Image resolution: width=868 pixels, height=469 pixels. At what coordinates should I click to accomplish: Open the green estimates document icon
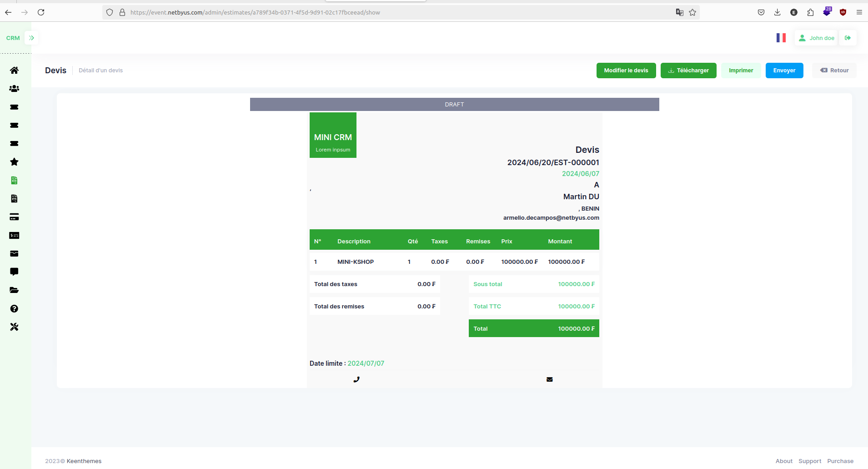(14, 180)
